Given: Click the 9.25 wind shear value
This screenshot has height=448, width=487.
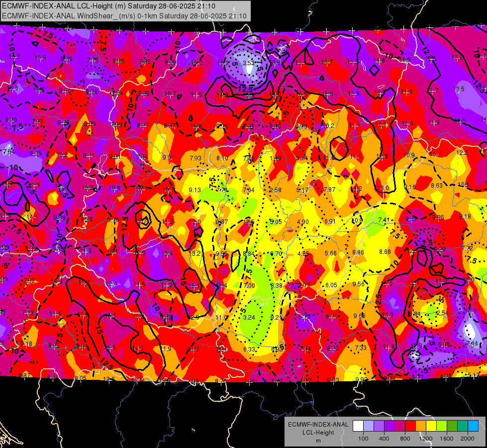Looking at the screenshot, I should click(x=438, y=218).
